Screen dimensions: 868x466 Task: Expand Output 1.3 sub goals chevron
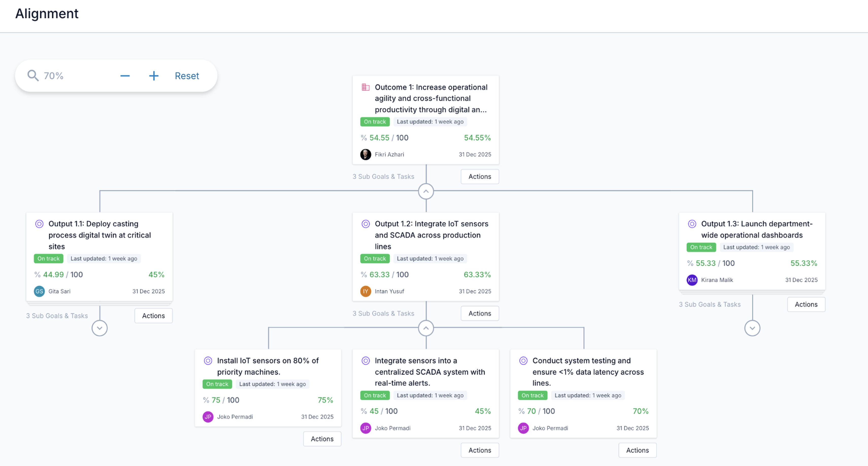click(752, 328)
